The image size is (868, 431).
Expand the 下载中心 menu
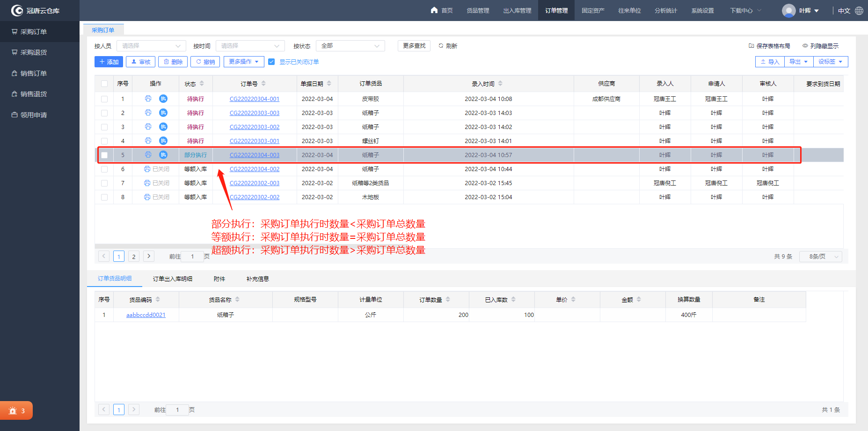[x=746, y=10]
